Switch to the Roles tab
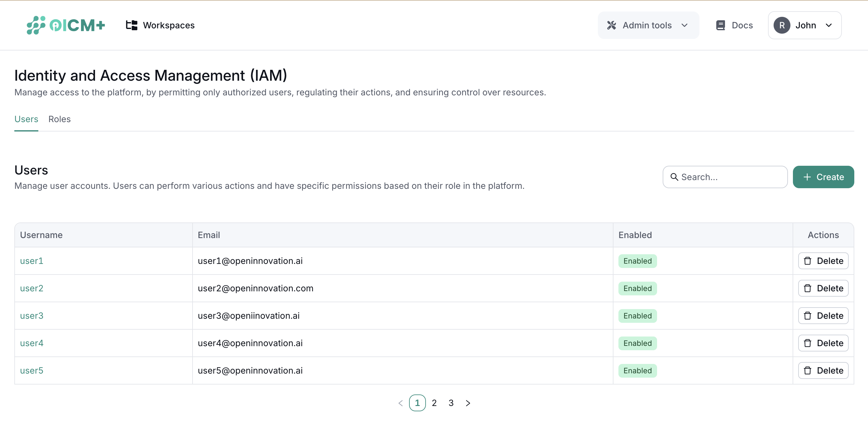The height and width of the screenshot is (425, 868). coord(59,119)
